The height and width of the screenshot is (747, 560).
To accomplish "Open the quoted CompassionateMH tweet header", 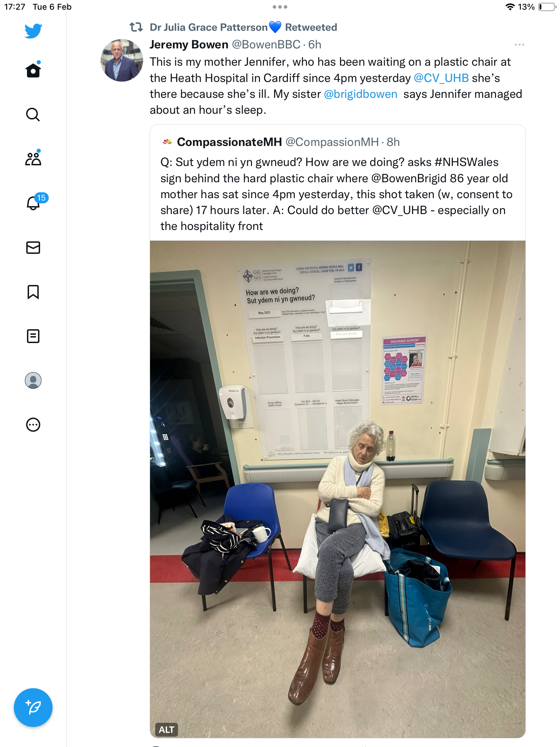I will (x=280, y=142).
